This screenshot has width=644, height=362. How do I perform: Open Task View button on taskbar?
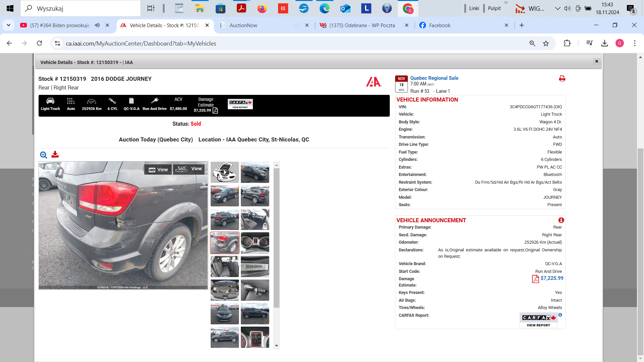[151, 8]
